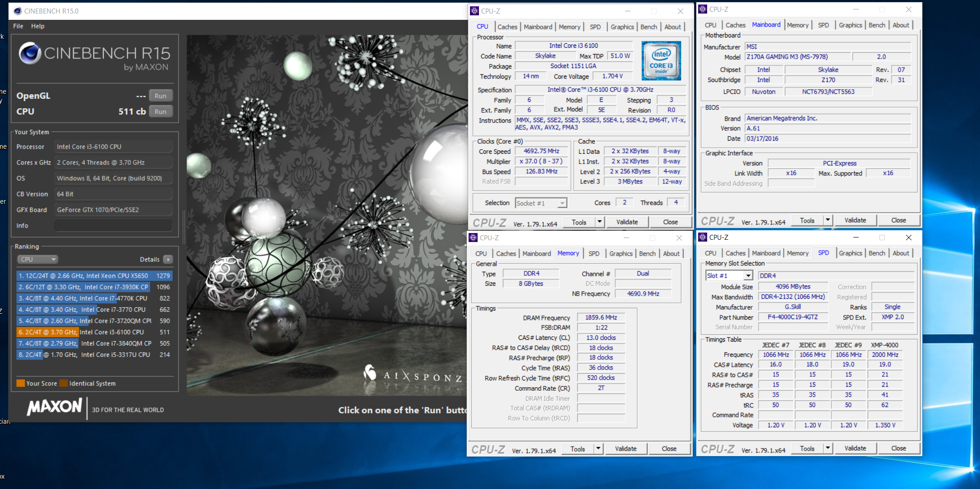Viewport: 980px width, 489px height.
Task: Click the Model Z170A GAMING M3 field
Action: point(797,57)
